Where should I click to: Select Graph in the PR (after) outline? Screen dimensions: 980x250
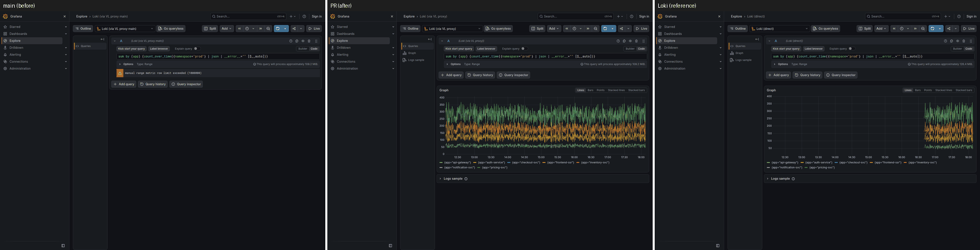coord(412,53)
